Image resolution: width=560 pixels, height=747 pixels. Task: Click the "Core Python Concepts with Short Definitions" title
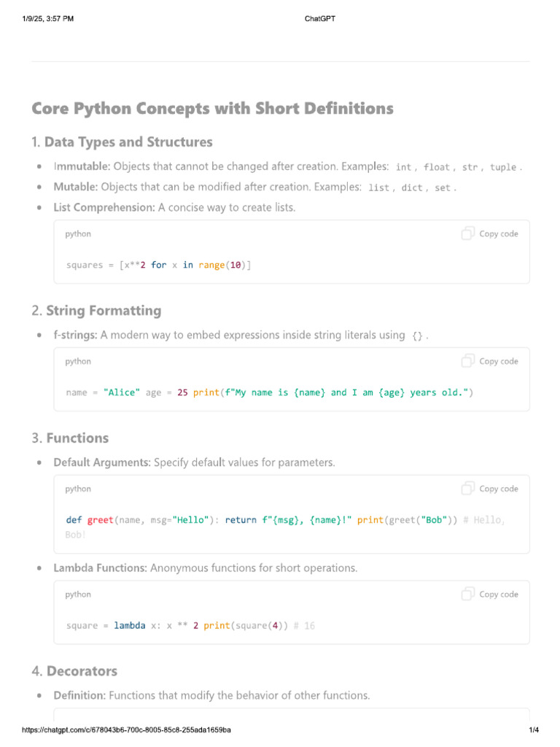point(212,109)
